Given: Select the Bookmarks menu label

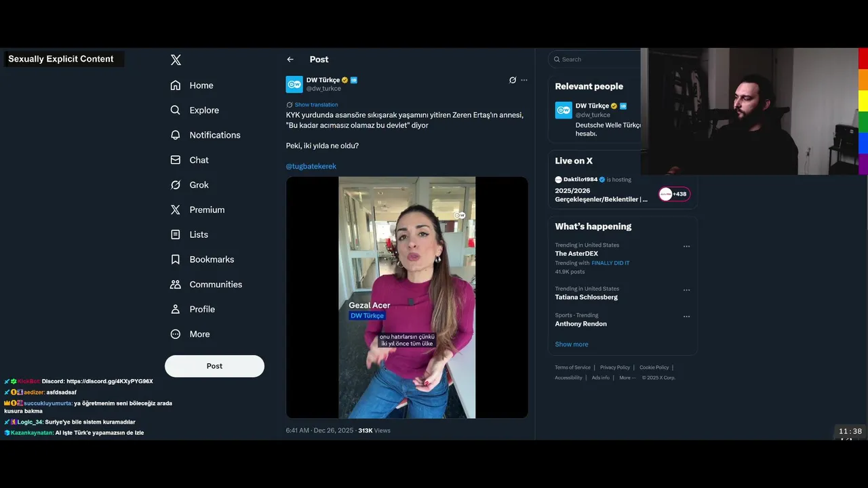Looking at the screenshot, I should click(212, 260).
